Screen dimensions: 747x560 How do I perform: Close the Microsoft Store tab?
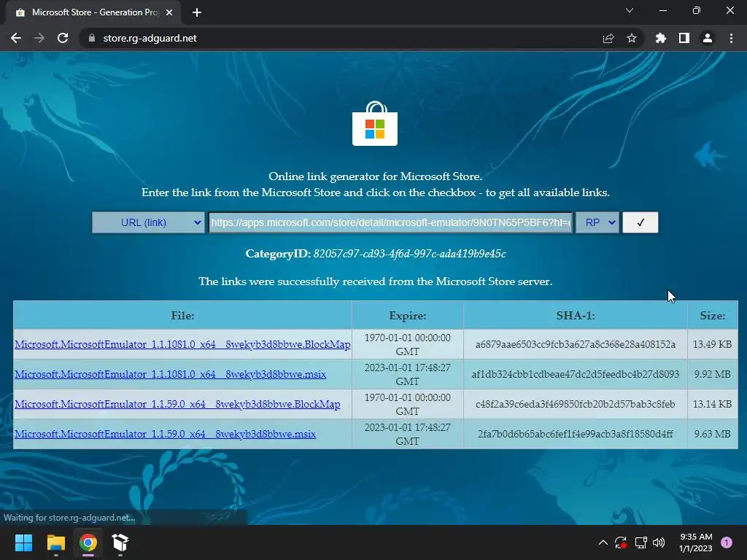point(169,13)
